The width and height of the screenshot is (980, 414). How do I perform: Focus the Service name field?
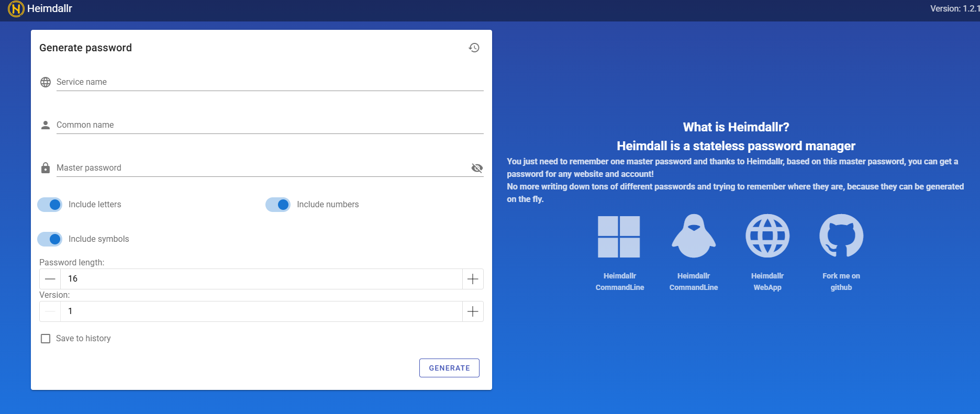(270, 82)
